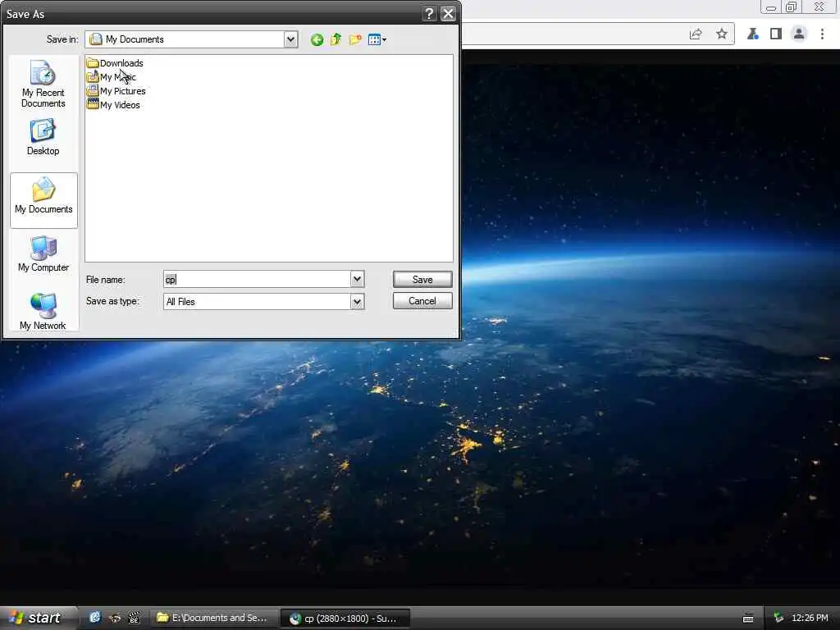Click the Cancel button

[422, 300]
